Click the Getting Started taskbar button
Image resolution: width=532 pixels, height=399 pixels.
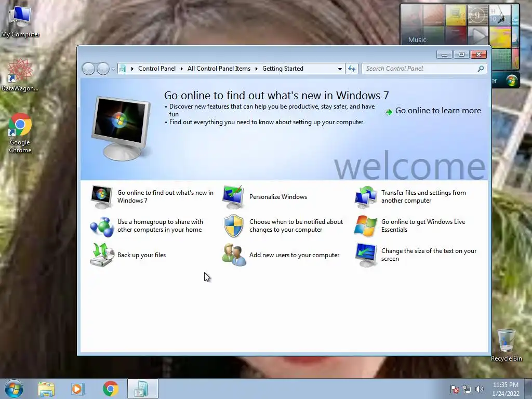point(142,389)
